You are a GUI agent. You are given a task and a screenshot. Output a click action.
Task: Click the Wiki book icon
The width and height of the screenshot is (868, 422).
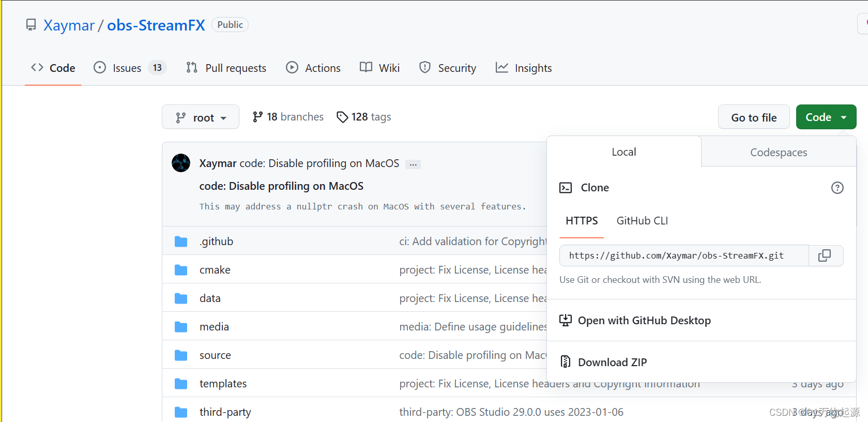tap(366, 67)
